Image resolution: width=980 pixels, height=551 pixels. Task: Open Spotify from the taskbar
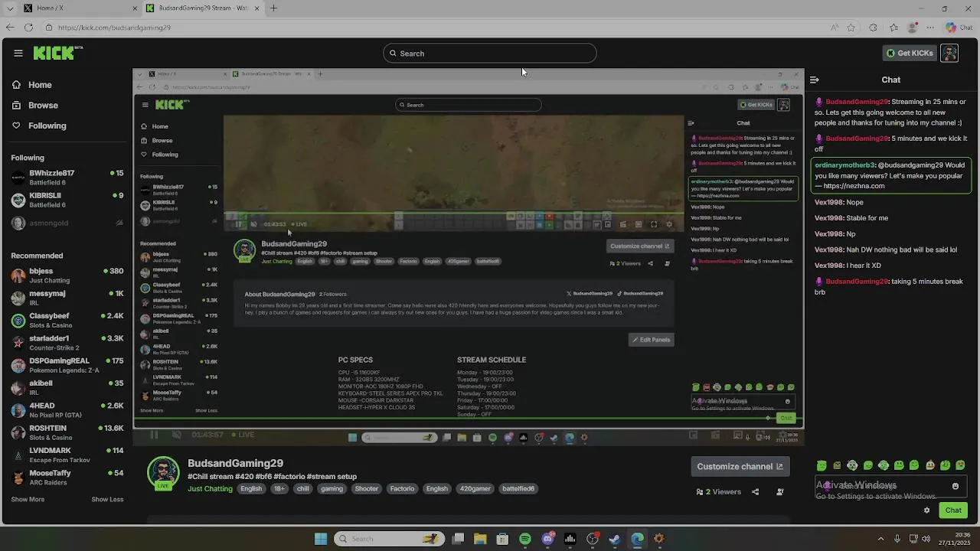(x=524, y=539)
